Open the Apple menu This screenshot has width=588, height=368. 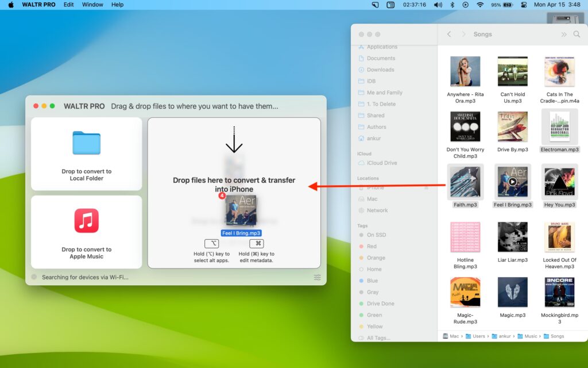[x=11, y=5]
